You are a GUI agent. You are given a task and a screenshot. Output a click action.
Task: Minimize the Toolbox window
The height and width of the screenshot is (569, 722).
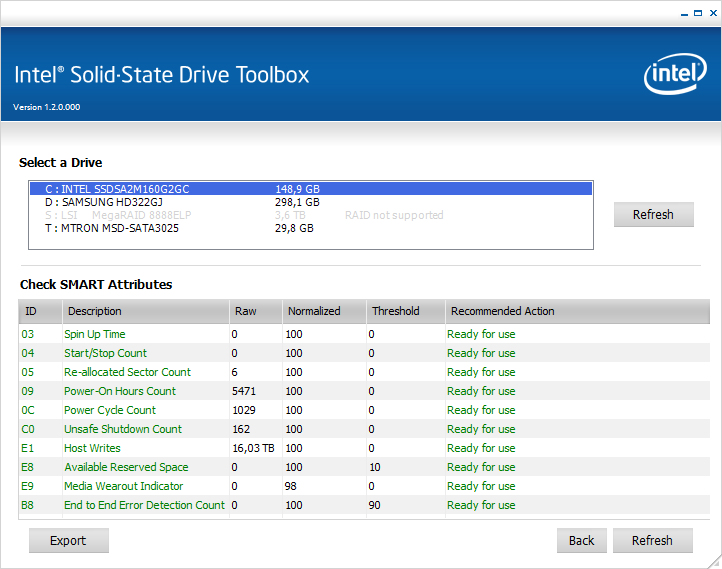(x=684, y=14)
